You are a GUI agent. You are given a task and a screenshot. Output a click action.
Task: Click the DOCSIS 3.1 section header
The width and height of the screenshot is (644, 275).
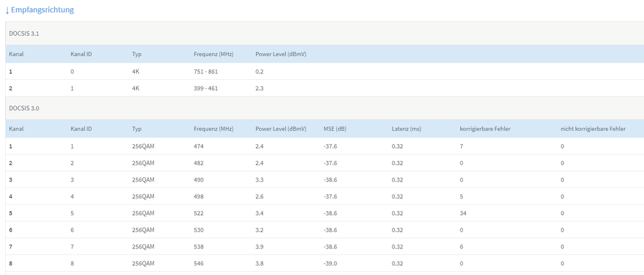click(x=24, y=33)
